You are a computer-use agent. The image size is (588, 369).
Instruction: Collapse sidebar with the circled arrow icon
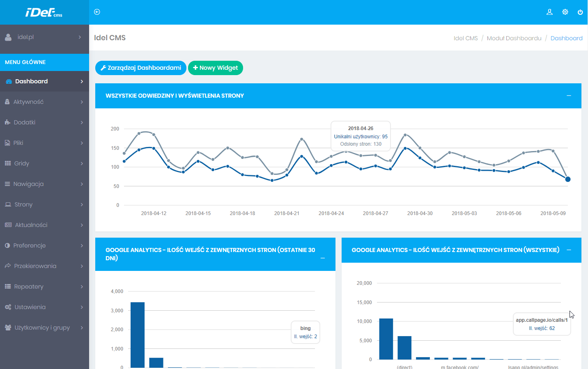point(97,12)
